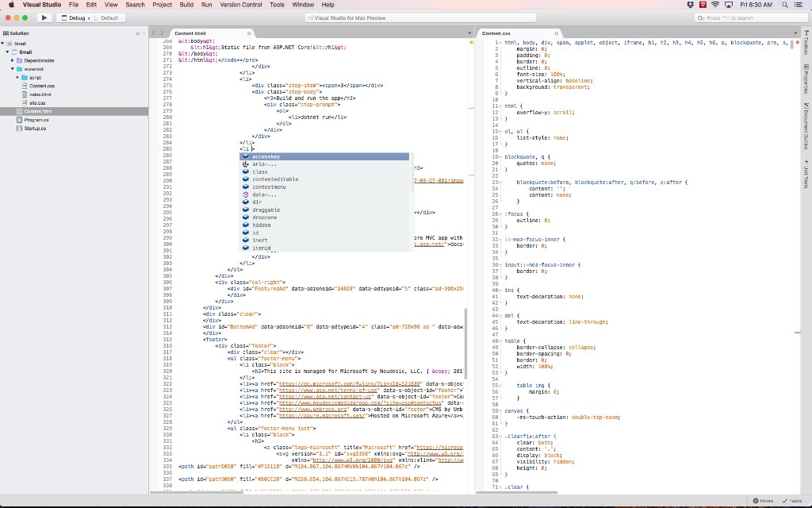This screenshot has width=812, height=508.
Task: Open the Debug configuration dropdown
Action: (x=75, y=17)
